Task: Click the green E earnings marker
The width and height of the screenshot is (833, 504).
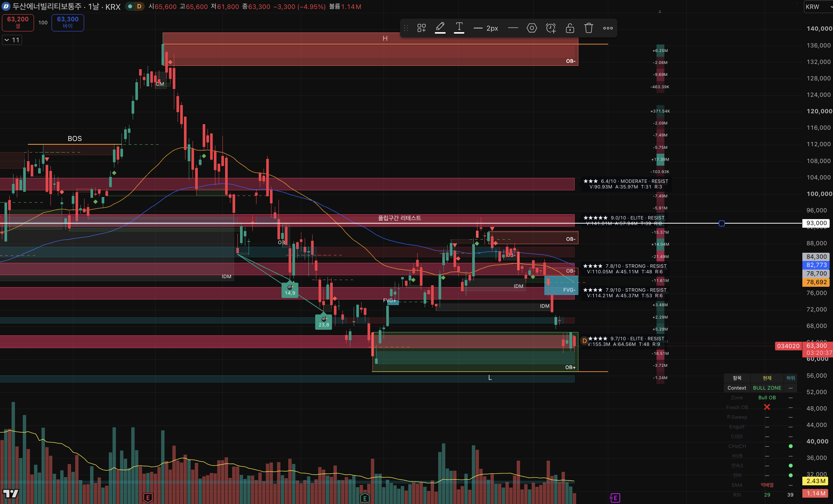Action: (365, 498)
